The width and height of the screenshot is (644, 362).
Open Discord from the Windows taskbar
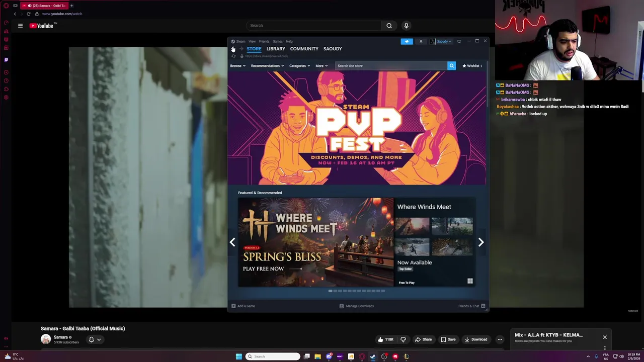329,356
